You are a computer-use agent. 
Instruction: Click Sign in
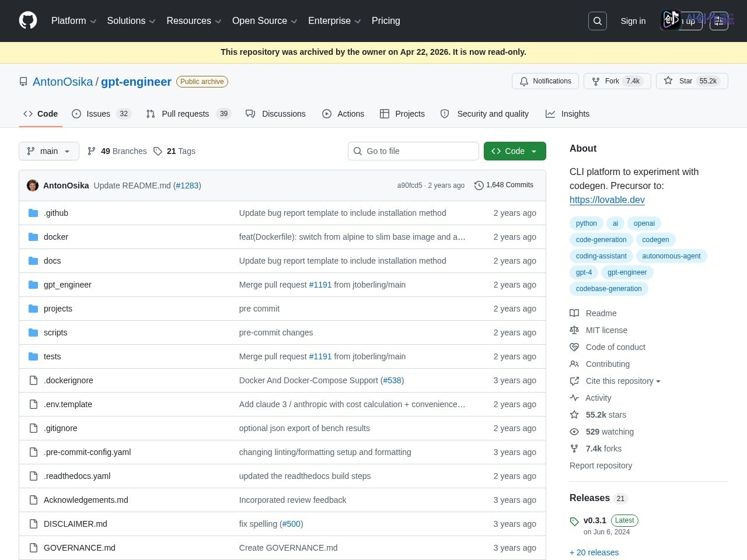[x=633, y=21]
